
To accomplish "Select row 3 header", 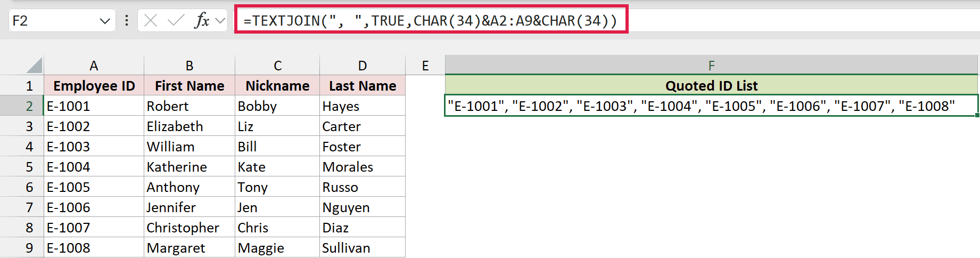I will 22,126.
